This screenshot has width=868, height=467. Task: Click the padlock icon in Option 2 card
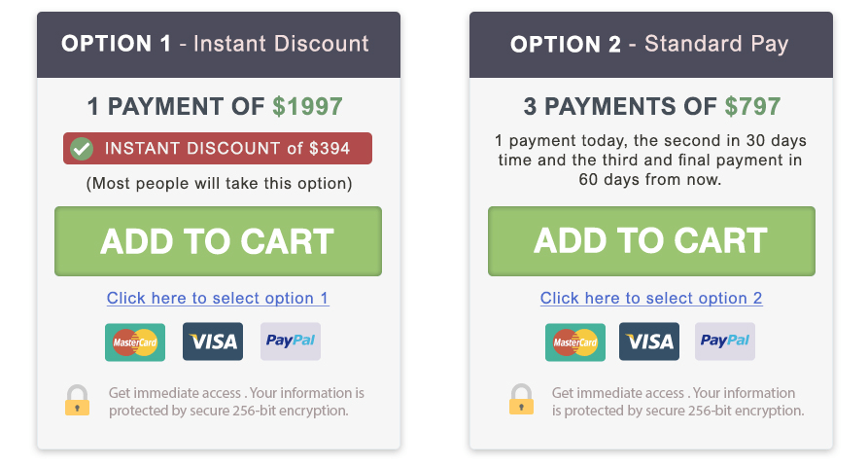click(x=521, y=399)
